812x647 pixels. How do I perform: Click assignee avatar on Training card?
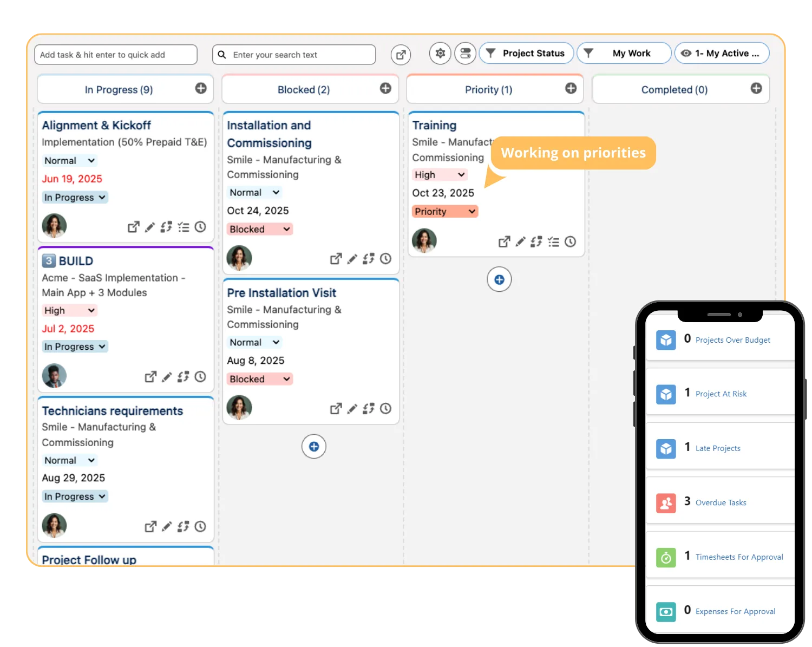[x=424, y=240]
